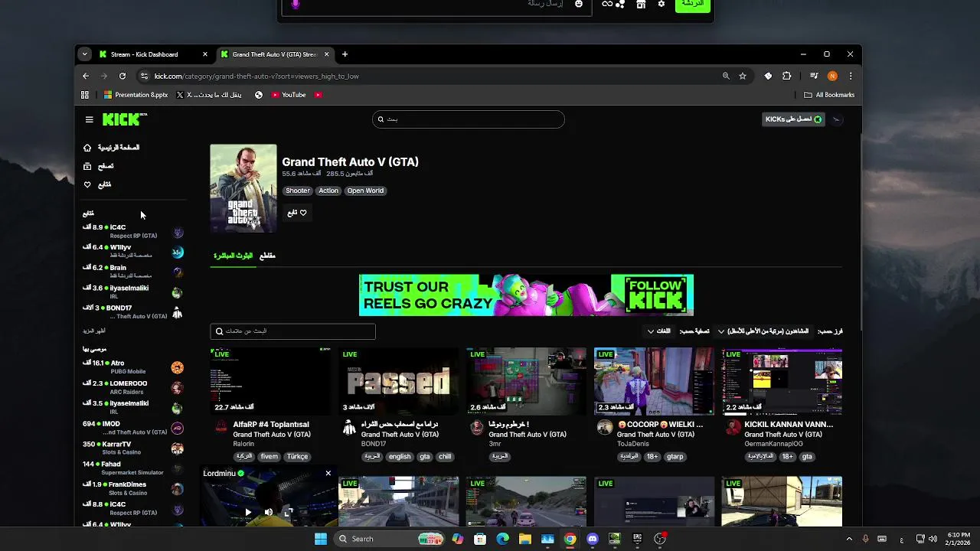Open the Following sidebar link
Viewport: 980px width, 551px height.
tap(97, 184)
